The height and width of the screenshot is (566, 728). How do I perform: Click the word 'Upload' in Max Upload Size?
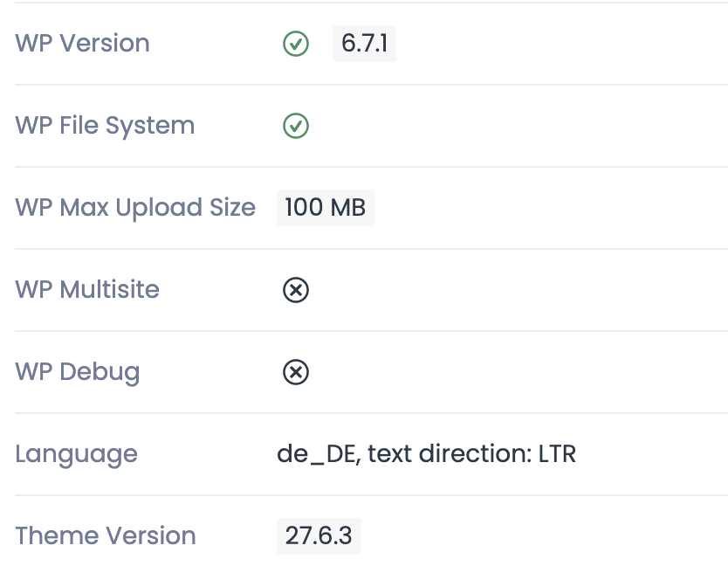(x=159, y=208)
